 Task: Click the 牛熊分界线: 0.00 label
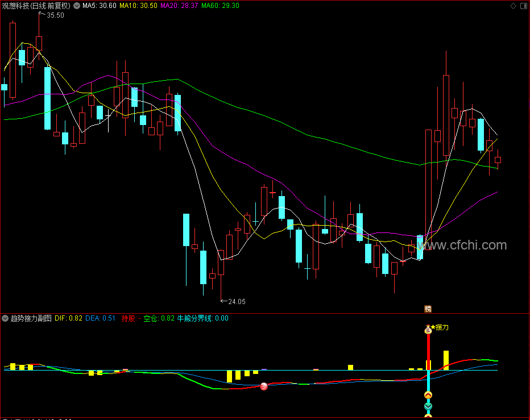[x=203, y=318]
